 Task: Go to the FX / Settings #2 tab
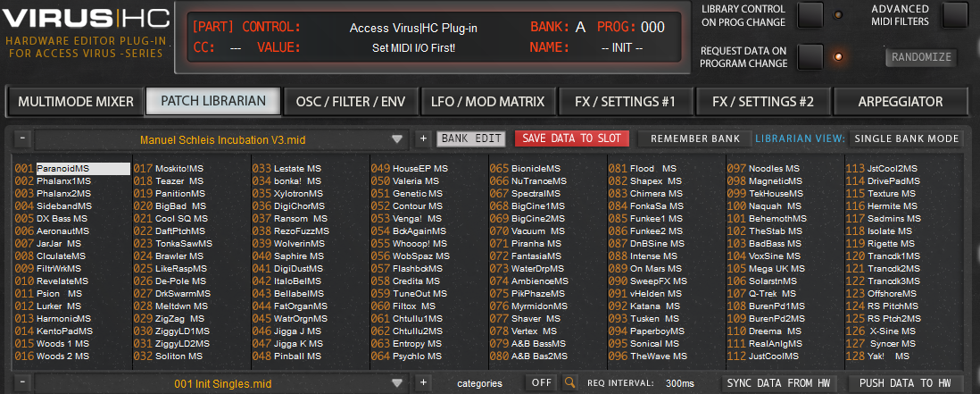(x=763, y=101)
